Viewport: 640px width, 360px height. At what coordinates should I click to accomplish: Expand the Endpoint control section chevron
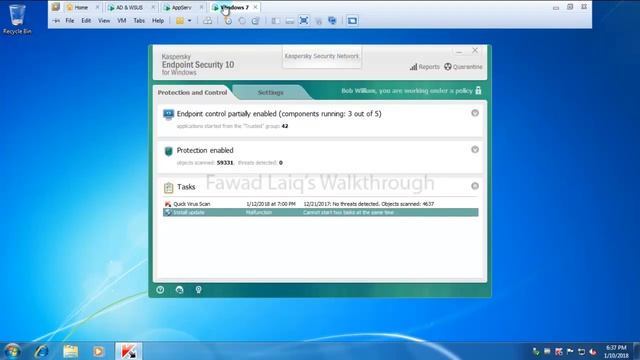pyautogui.click(x=475, y=113)
